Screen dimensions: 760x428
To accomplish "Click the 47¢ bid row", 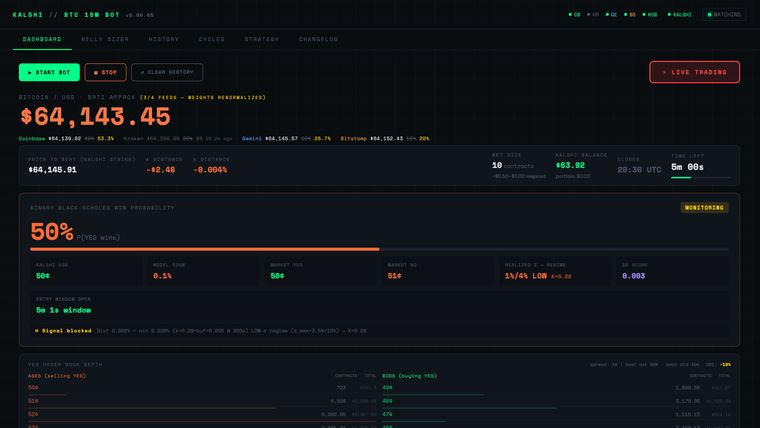I will (x=556, y=414).
